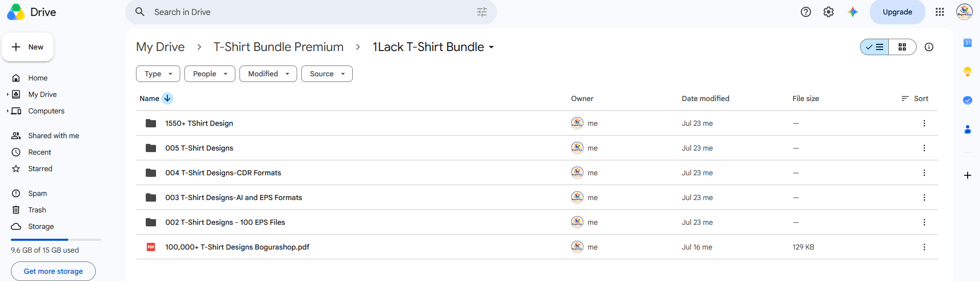Open the Gemini sparkle icon

click(x=853, y=12)
